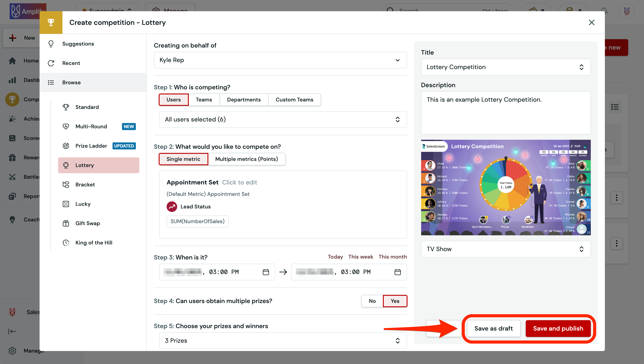Open the Competitions trophy icon in sidebar
Viewport: 644px width, 364px height.
click(12, 99)
